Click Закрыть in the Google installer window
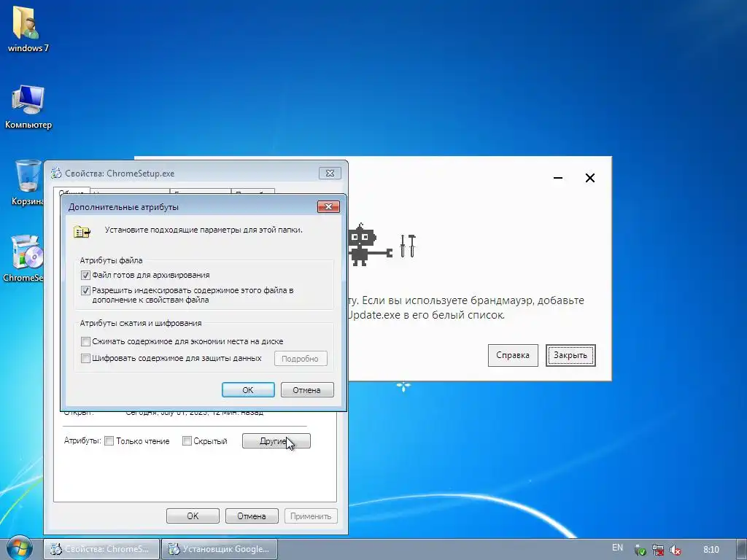Screen dimensions: 747x560 tap(570, 355)
